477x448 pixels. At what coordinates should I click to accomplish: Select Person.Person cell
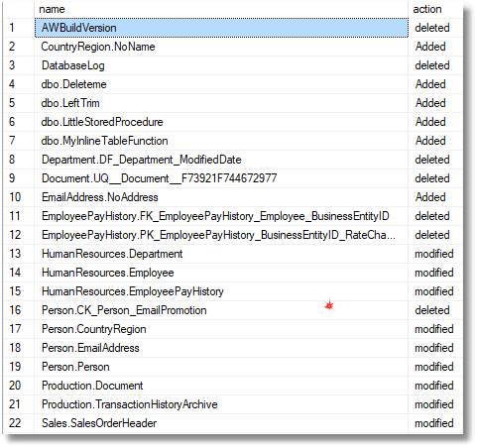pos(221,367)
